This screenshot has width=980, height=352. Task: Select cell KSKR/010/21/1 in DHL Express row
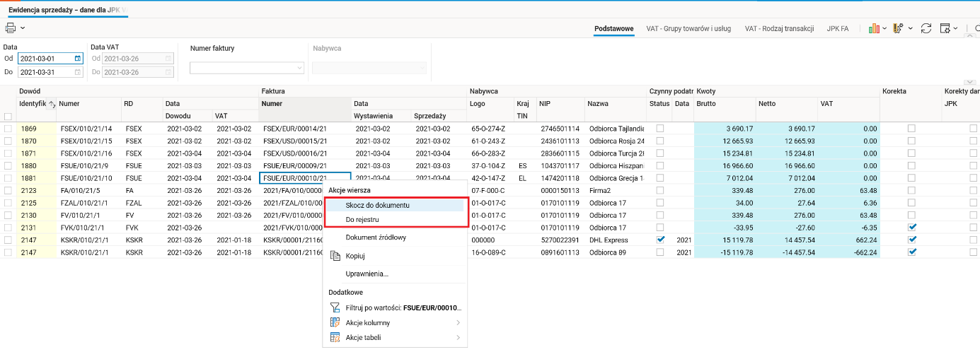pyautogui.click(x=89, y=240)
